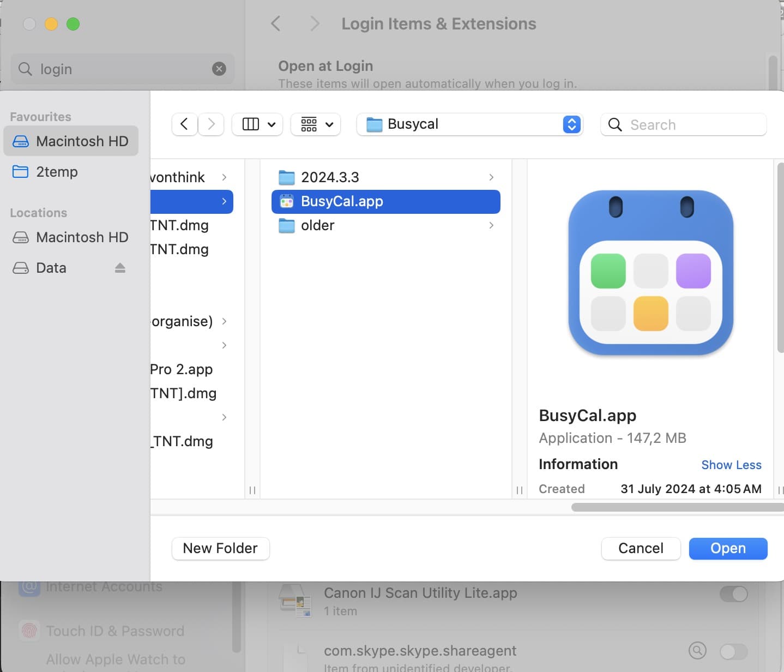Click the System Settings login search field
The height and width of the screenshot is (672, 784).
123,69
